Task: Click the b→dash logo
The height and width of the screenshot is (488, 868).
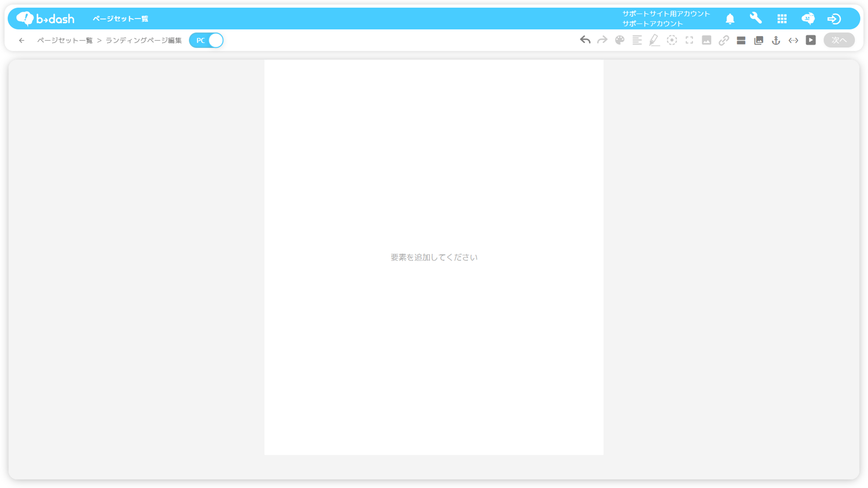Action: click(46, 19)
